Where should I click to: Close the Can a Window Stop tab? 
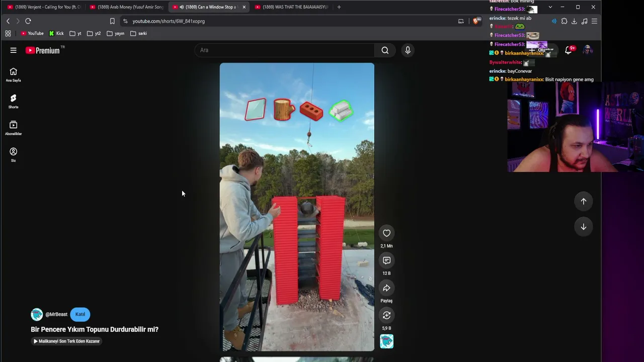(244, 7)
